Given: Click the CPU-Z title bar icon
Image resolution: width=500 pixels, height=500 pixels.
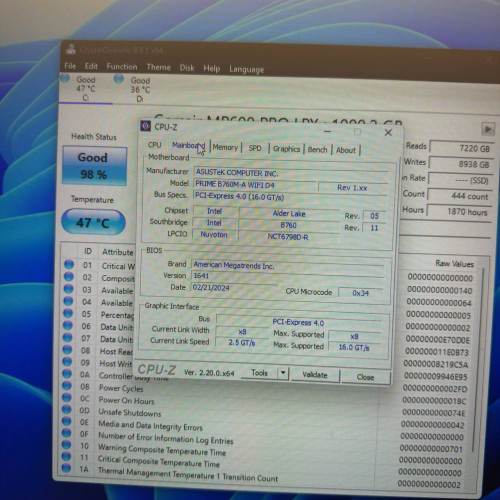Looking at the screenshot, I should [x=145, y=126].
